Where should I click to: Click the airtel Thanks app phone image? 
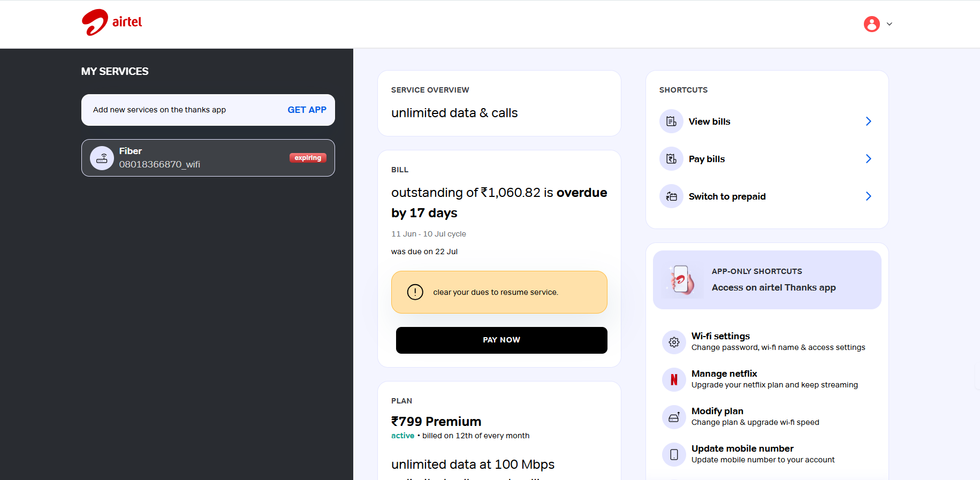click(x=682, y=280)
